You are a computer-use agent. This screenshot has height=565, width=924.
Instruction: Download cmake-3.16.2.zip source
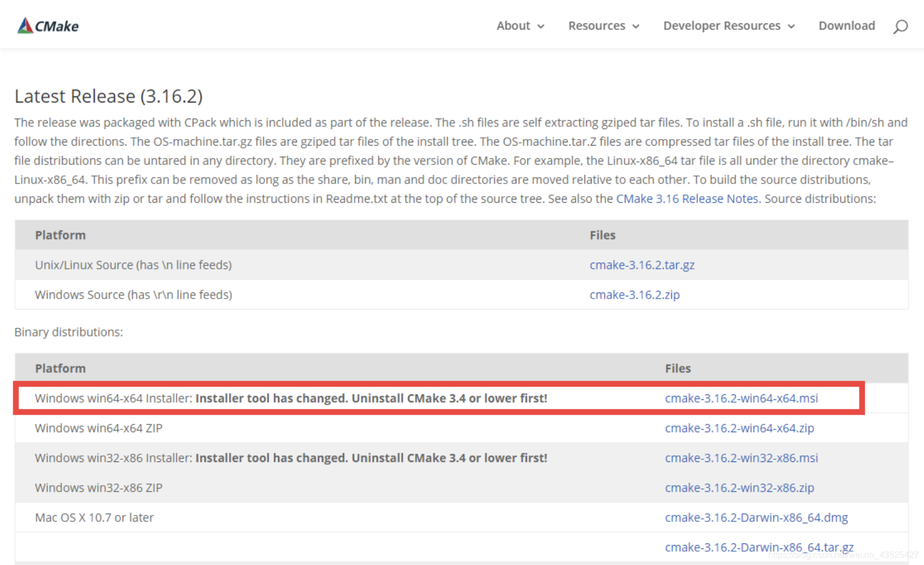(634, 295)
